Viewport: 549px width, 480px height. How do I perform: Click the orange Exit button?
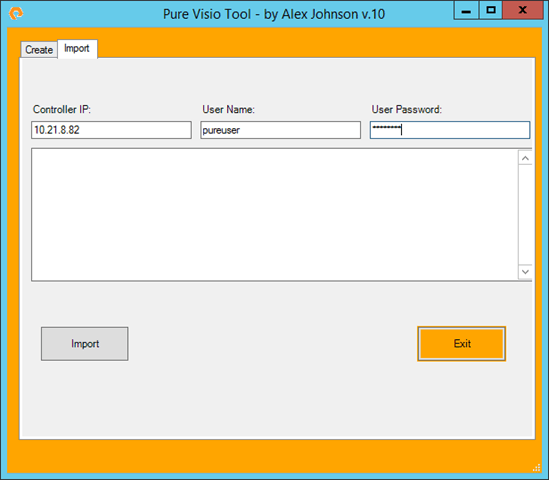click(x=461, y=344)
